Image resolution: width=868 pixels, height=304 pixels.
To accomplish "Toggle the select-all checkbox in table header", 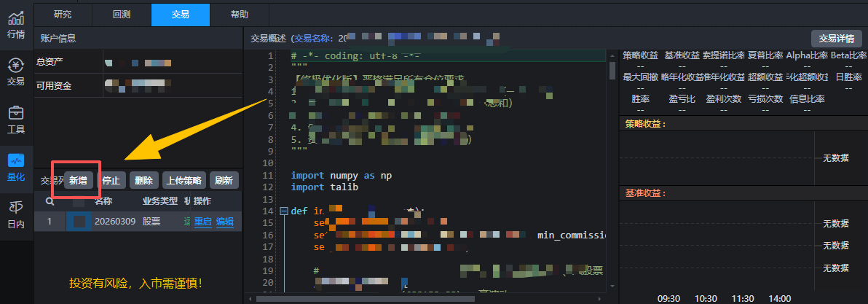I will click(x=79, y=201).
